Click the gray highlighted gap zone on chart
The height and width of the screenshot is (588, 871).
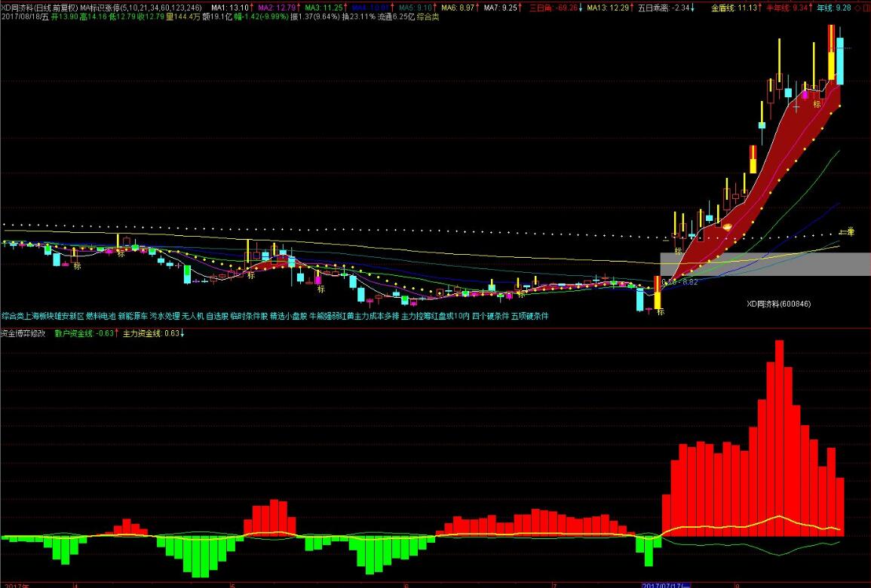coord(765,265)
